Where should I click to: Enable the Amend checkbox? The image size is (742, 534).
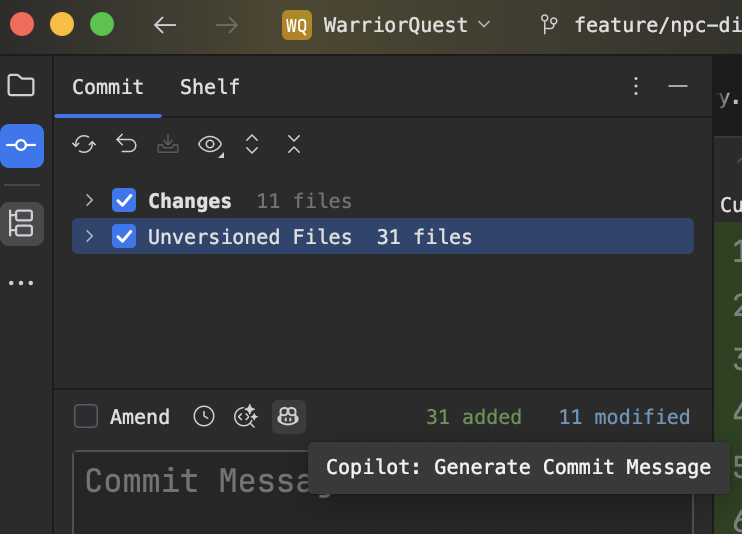point(86,416)
